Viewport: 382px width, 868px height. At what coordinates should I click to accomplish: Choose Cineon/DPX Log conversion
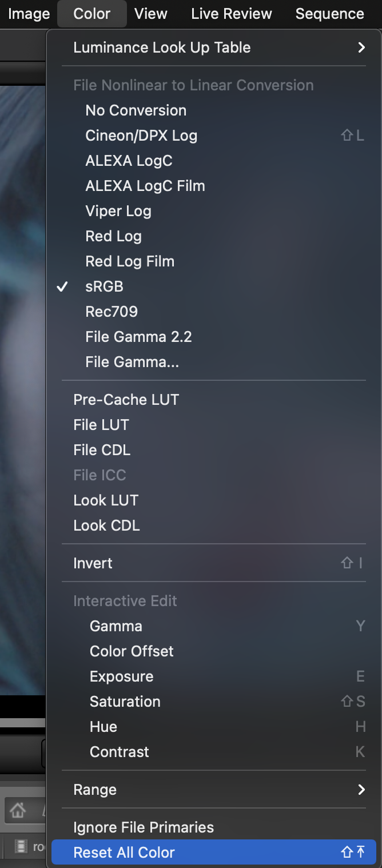[141, 136]
